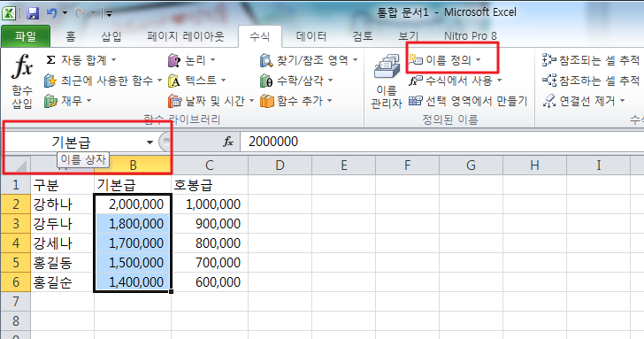Viewport: 644px width, 339px height.
Task: Select row 7 header
Action: [x=16, y=302]
